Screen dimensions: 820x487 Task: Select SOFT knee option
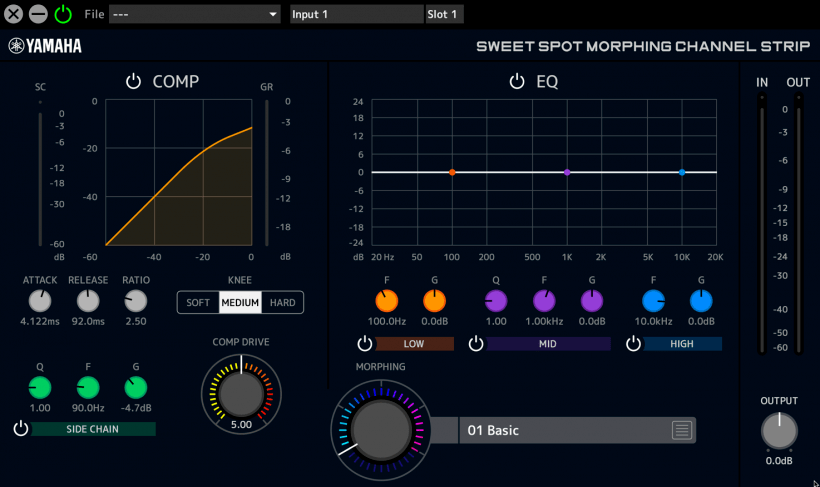click(x=198, y=302)
